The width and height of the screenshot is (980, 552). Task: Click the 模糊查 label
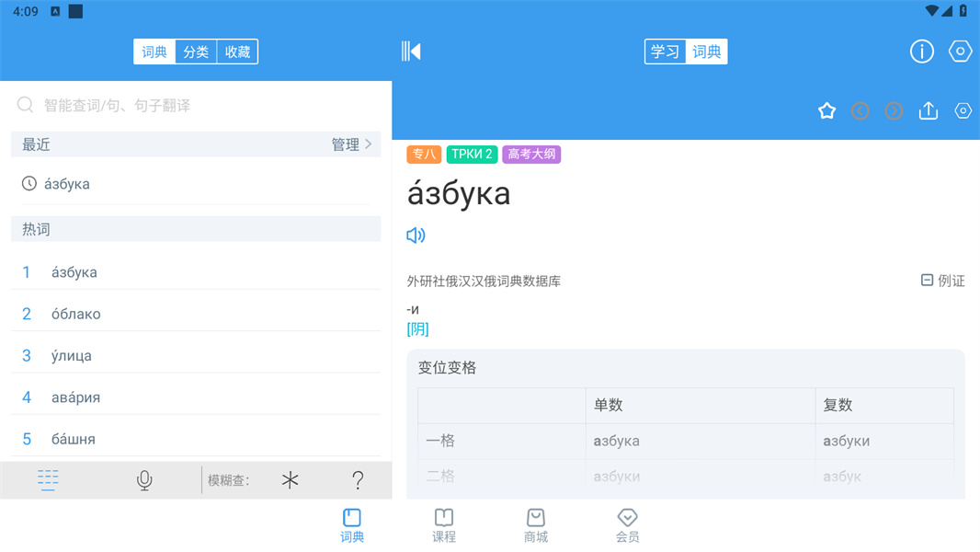(228, 480)
